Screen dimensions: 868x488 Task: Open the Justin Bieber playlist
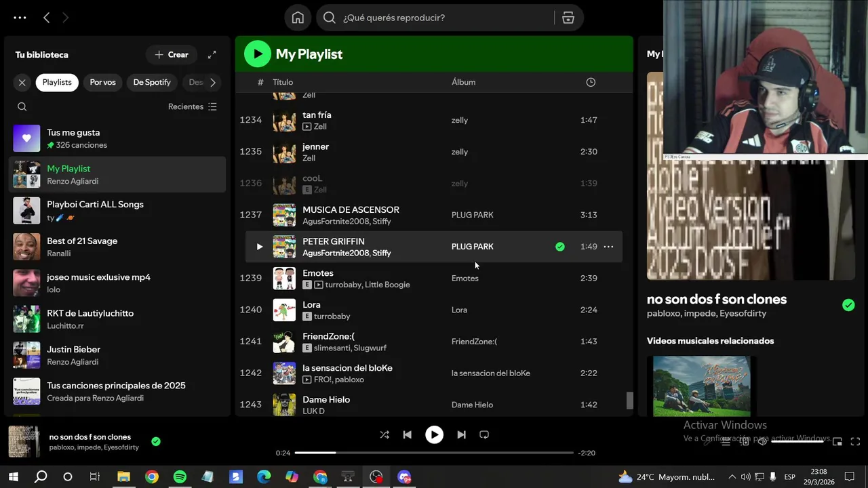click(117, 355)
